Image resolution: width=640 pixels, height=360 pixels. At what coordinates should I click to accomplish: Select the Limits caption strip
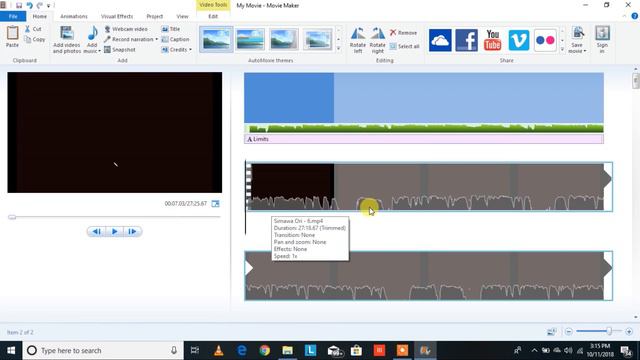(424, 139)
